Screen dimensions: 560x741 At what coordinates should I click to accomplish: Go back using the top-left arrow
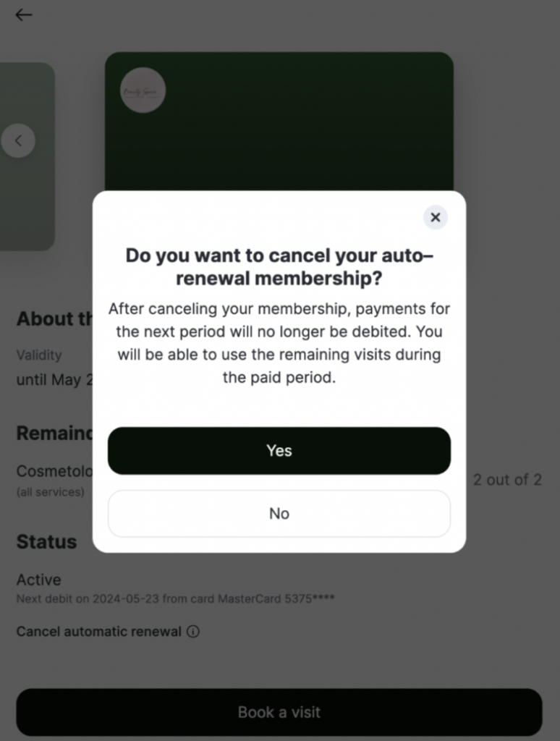click(24, 15)
